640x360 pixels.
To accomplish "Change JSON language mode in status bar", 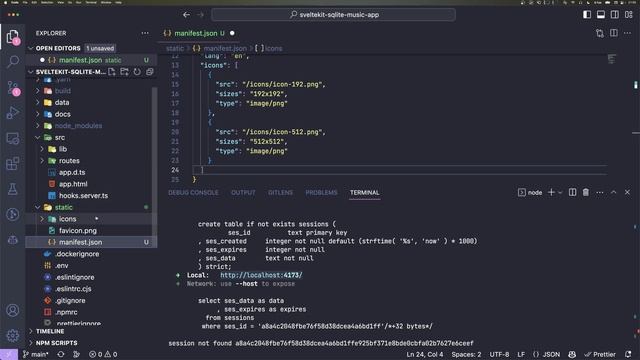I will (x=551, y=354).
